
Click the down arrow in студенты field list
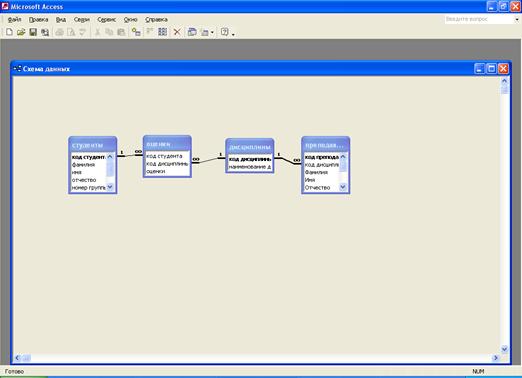coord(110,187)
